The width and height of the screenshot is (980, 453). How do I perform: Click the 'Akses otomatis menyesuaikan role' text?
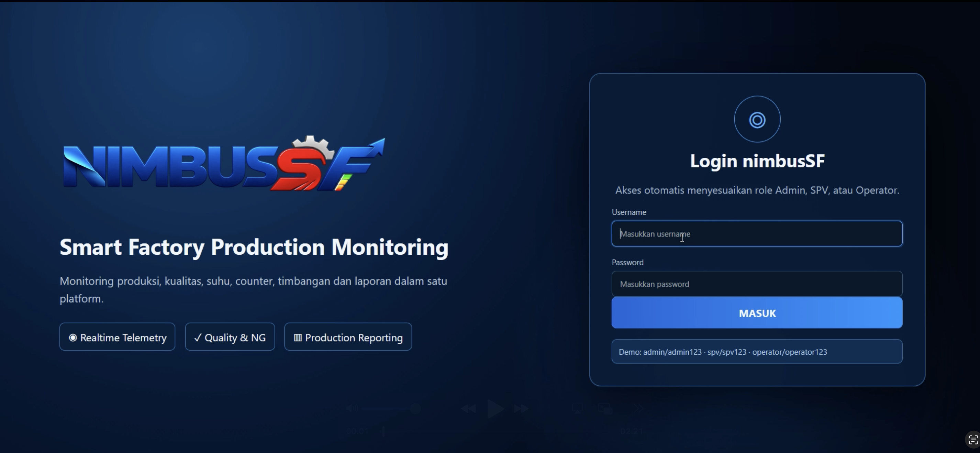pos(757,190)
